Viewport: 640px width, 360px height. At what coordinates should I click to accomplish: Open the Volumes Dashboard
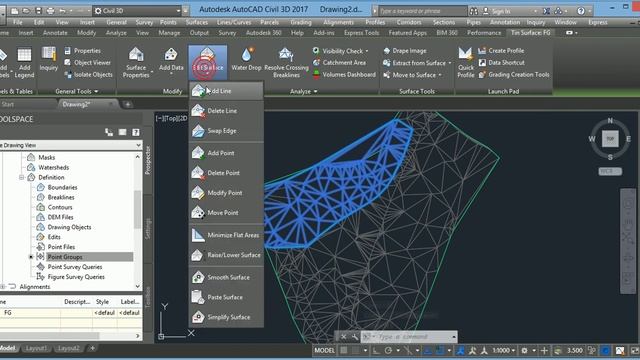[344, 75]
